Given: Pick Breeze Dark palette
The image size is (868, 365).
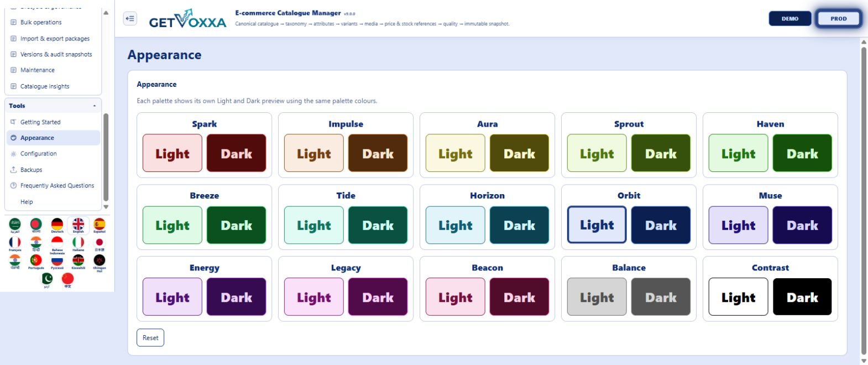Looking at the screenshot, I should 237,225.
